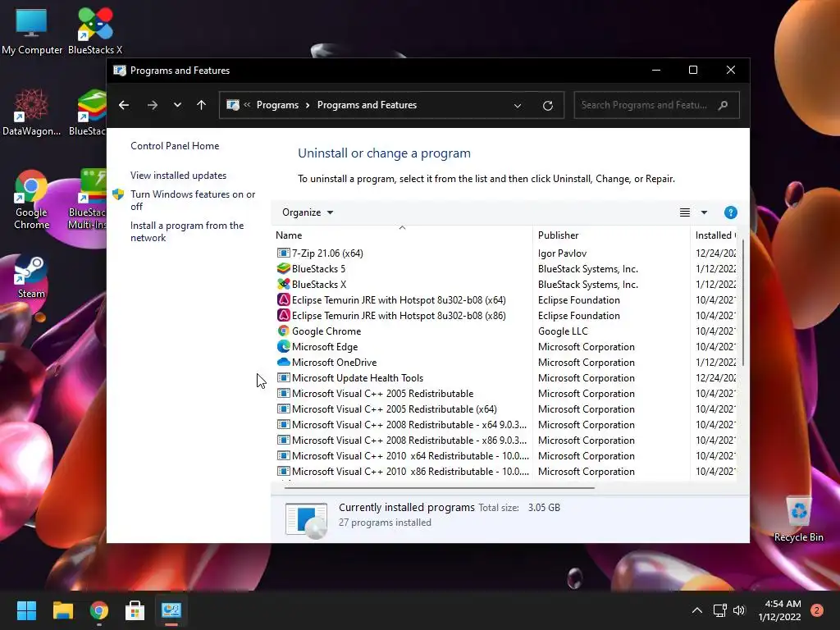The width and height of the screenshot is (840, 630).
Task: Open the Organize dropdown menu
Action: pos(308,212)
